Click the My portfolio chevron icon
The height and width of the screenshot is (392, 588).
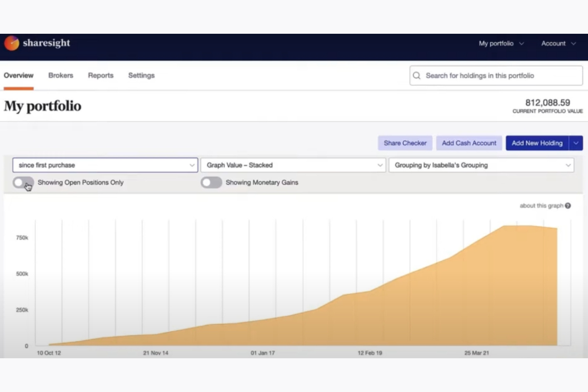[x=522, y=44]
